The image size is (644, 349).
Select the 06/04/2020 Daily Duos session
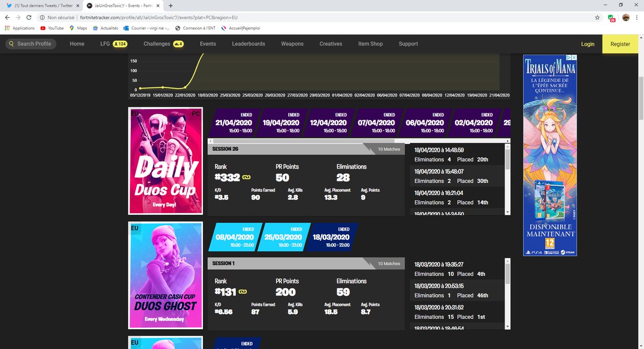pos(427,122)
